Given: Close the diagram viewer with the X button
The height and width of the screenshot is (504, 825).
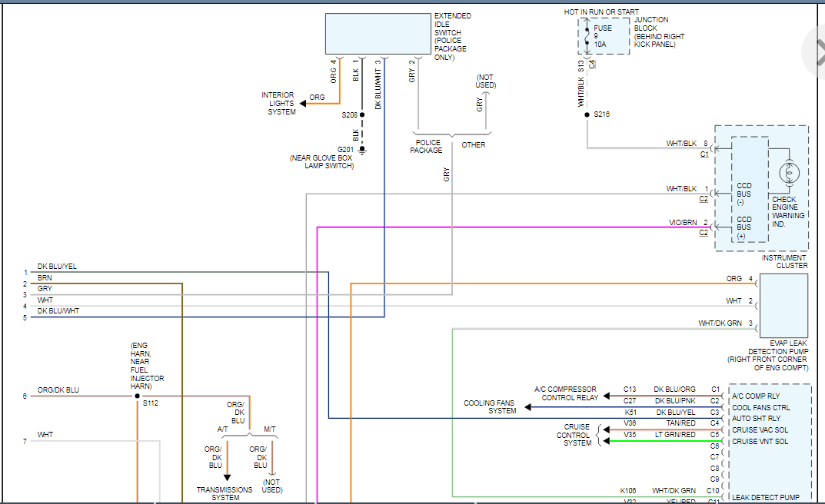Looking at the screenshot, I should click(817, 51).
